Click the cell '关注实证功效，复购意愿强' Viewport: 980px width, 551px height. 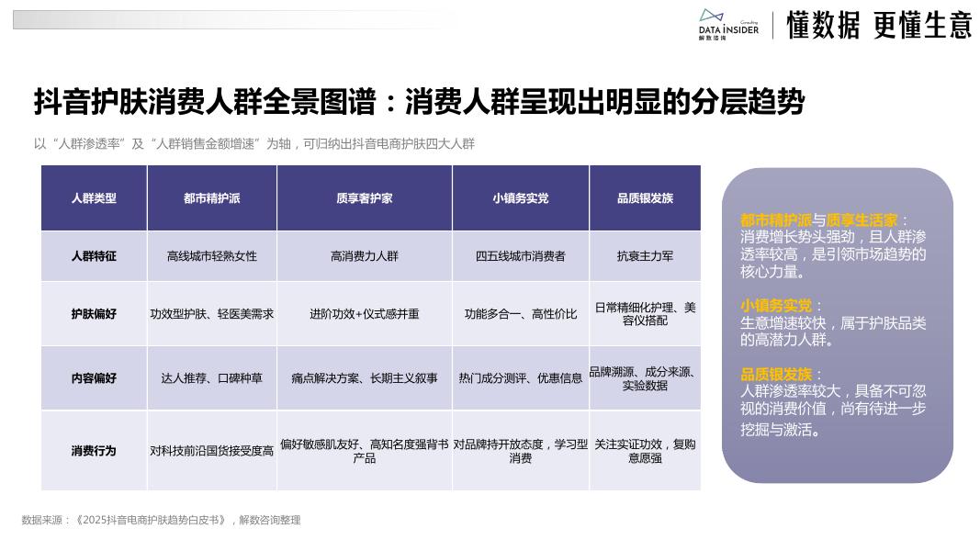tap(645, 450)
